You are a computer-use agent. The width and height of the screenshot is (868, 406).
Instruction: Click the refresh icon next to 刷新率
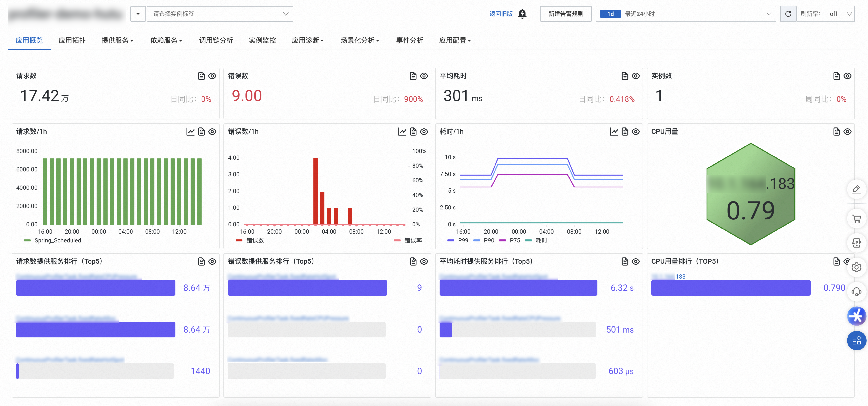(x=788, y=14)
